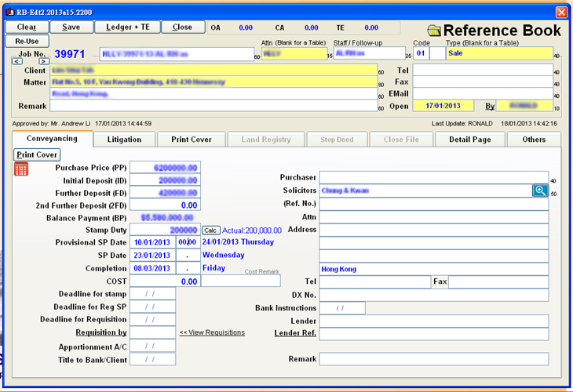
Task: Click the header Tel field
Action: click(483, 70)
